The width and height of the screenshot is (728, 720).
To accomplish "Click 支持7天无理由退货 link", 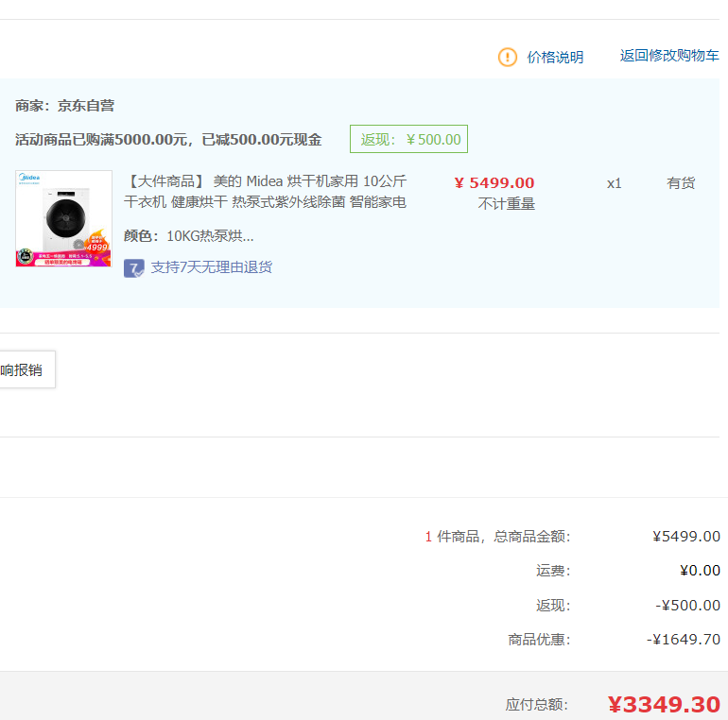I will pyautogui.click(x=211, y=267).
